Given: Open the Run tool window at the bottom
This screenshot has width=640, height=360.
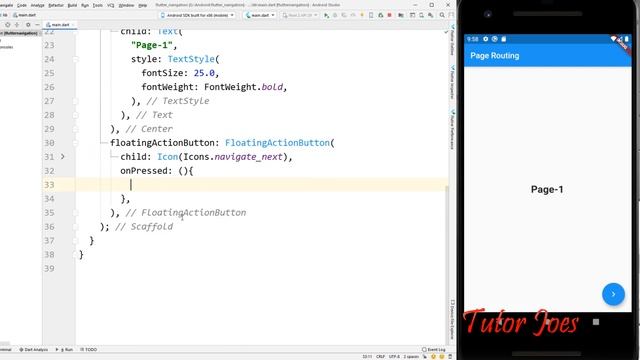Looking at the screenshot, I should [x=64, y=350].
